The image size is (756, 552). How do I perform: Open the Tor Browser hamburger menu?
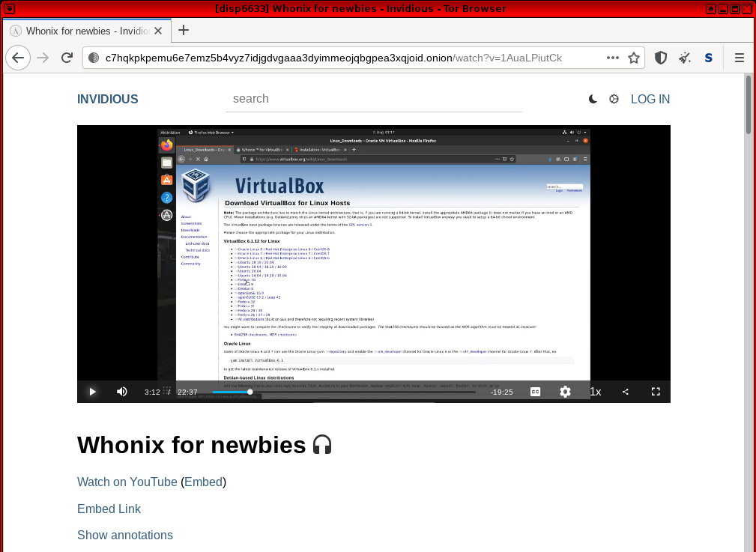pos(739,58)
